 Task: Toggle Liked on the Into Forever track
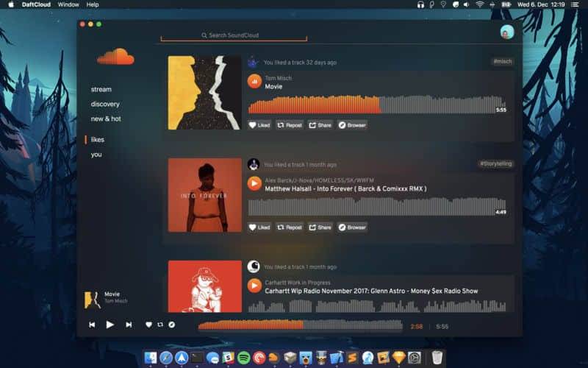[259, 227]
